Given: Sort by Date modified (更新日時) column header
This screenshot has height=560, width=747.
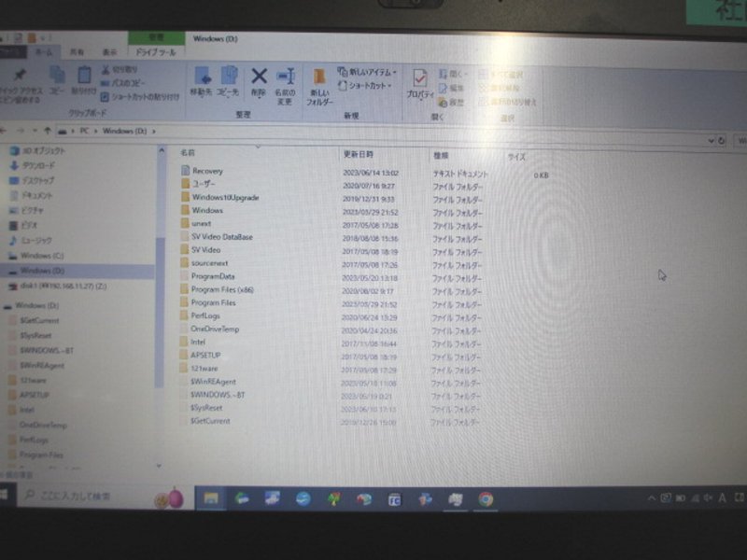Looking at the screenshot, I should click(x=359, y=154).
